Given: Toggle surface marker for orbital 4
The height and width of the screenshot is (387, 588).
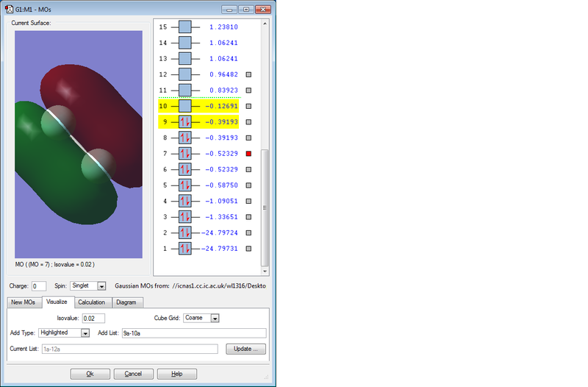Looking at the screenshot, I should (x=248, y=201).
